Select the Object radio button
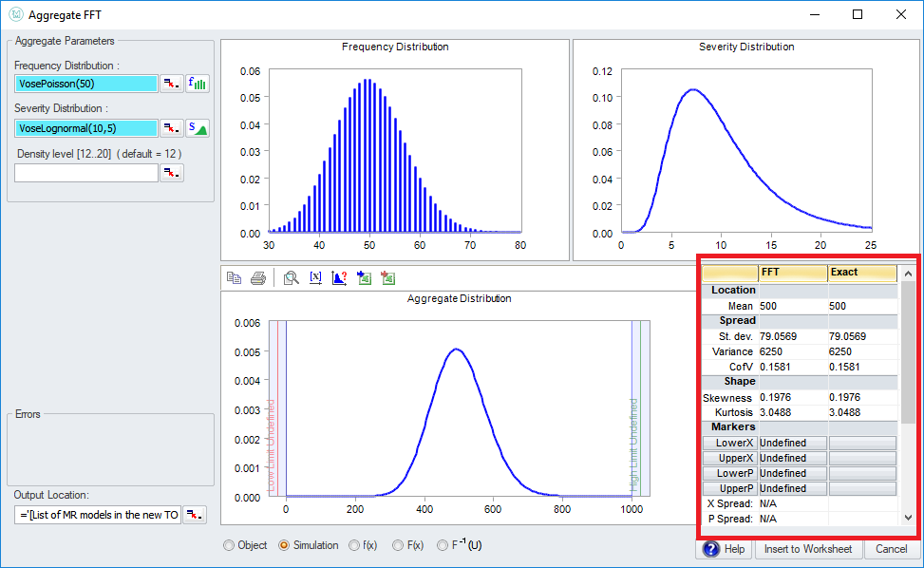This screenshot has height=568, width=924. tap(227, 545)
